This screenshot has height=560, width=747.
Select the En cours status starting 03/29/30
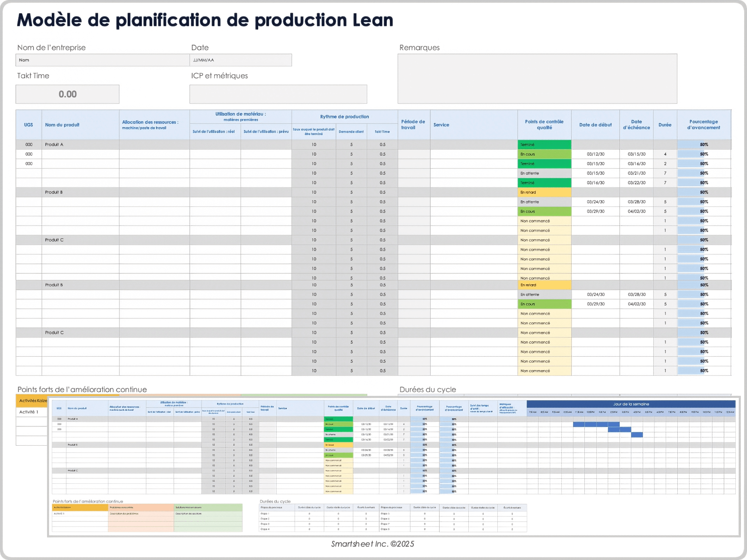click(544, 211)
